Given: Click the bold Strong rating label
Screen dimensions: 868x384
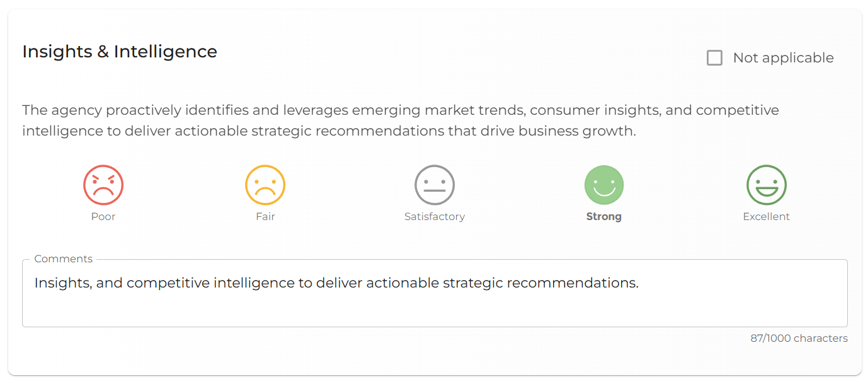Looking at the screenshot, I should coord(603,216).
